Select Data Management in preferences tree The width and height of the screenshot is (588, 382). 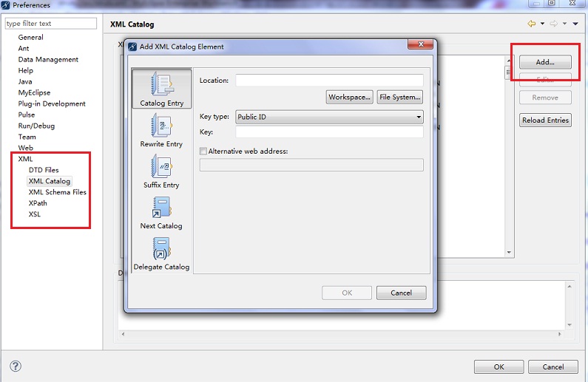click(x=48, y=60)
